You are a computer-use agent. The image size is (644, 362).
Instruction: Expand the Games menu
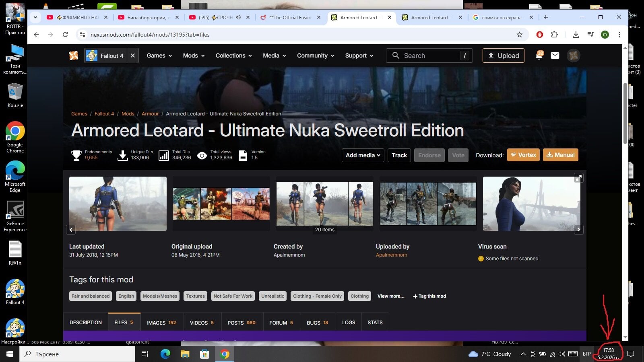[159, 56]
